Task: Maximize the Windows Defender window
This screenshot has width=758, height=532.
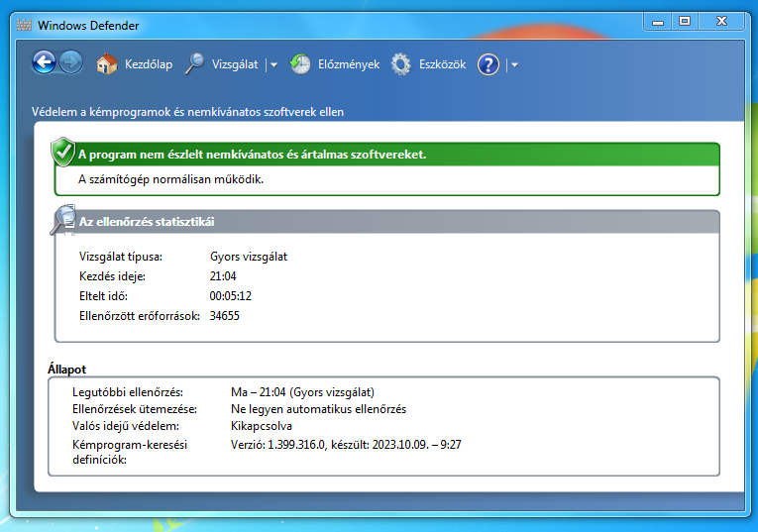Action: 685,22
